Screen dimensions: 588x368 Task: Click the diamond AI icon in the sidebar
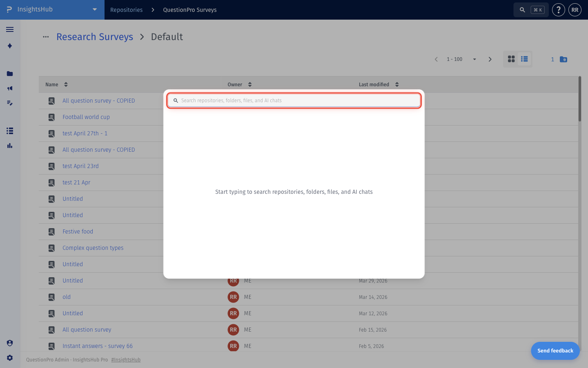click(10, 46)
